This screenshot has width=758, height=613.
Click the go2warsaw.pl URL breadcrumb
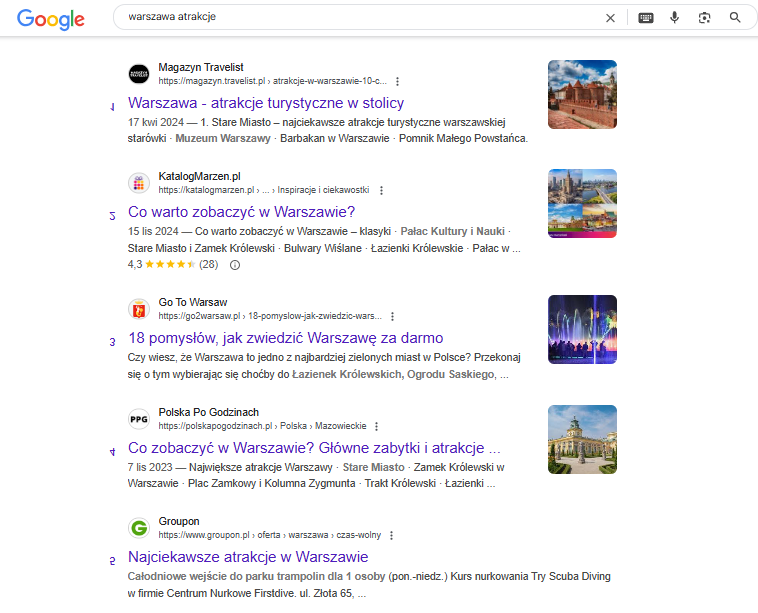[270, 316]
